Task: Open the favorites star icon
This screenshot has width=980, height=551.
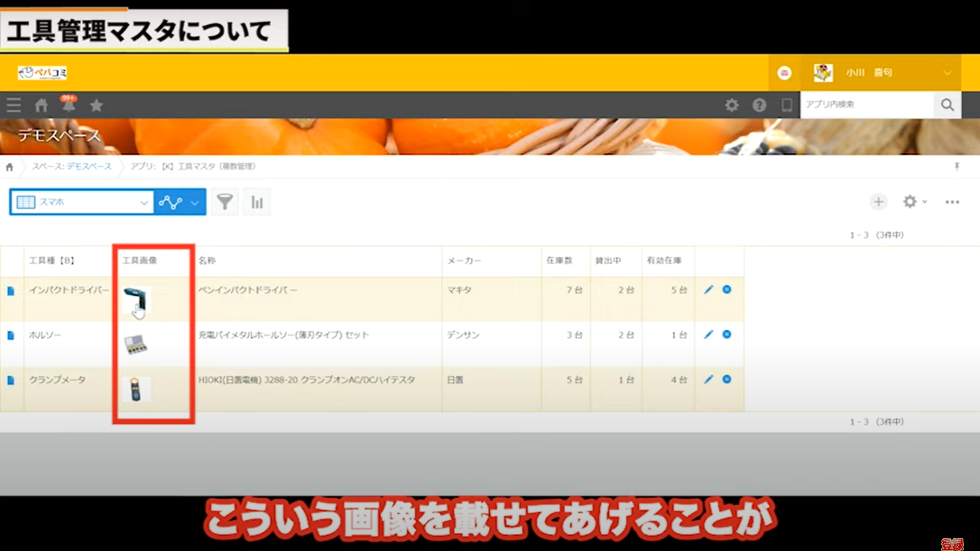Action: point(96,105)
